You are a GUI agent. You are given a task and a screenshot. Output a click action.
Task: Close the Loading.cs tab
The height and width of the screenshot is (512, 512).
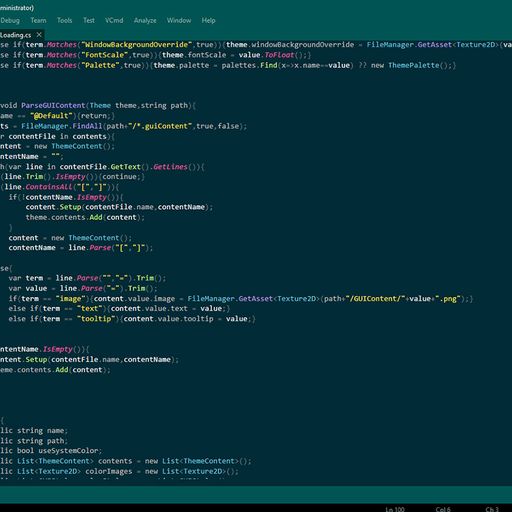[39, 35]
